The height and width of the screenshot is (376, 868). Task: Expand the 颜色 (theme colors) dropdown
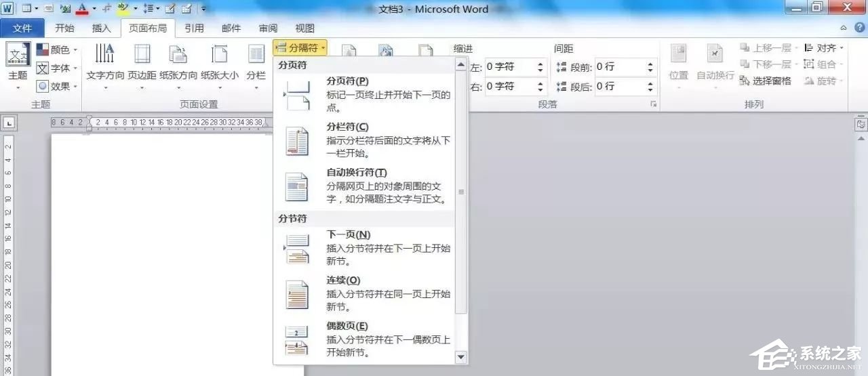pyautogui.click(x=57, y=49)
